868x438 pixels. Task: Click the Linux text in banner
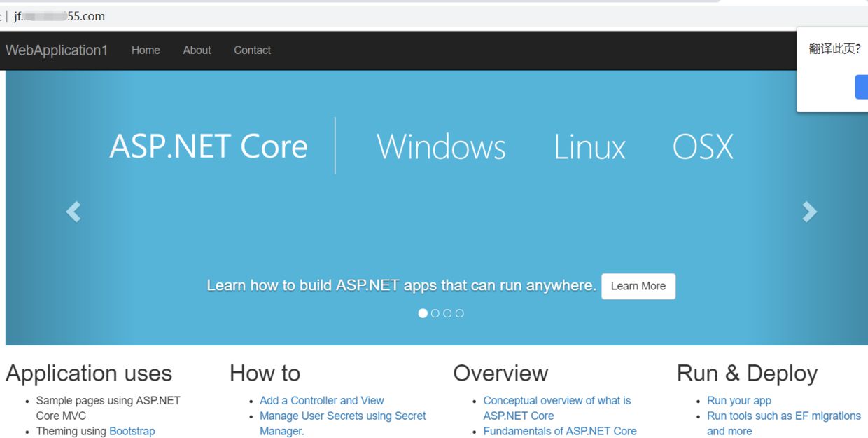(589, 146)
